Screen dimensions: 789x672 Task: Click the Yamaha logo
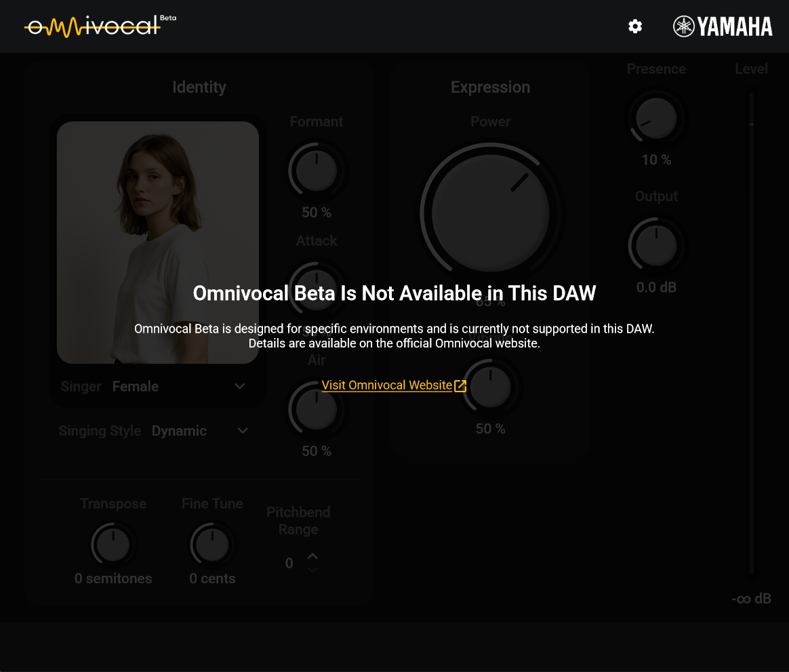(x=723, y=26)
